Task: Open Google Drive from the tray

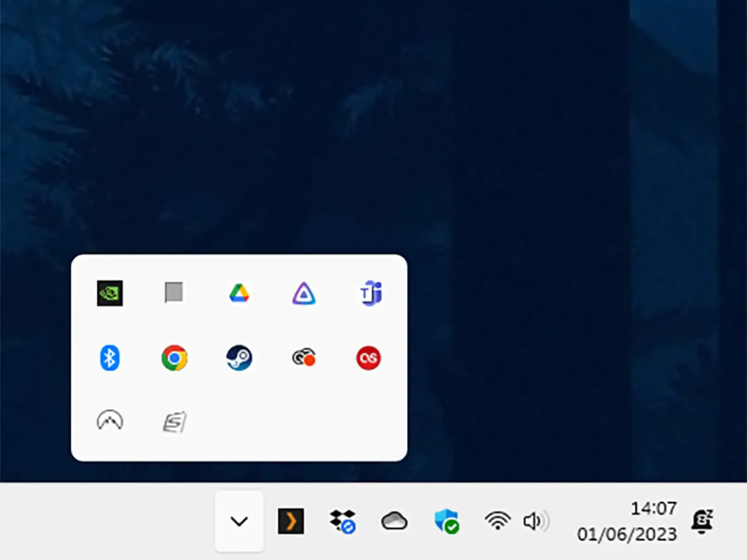Action: [239, 293]
